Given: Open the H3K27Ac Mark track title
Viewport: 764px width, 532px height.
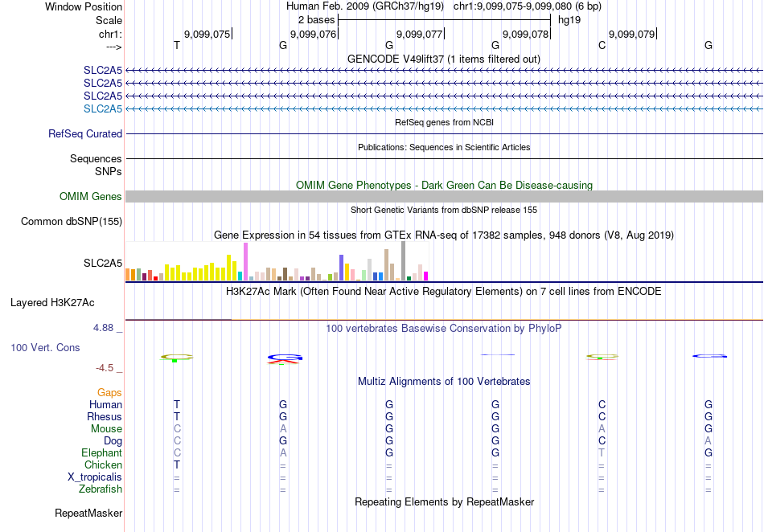Looking at the screenshot, I should pyautogui.click(x=444, y=291).
